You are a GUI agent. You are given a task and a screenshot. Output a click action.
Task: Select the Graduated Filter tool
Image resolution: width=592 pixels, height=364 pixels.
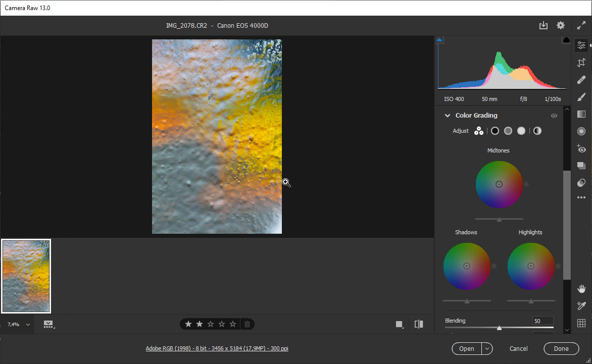(x=581, y=114)
